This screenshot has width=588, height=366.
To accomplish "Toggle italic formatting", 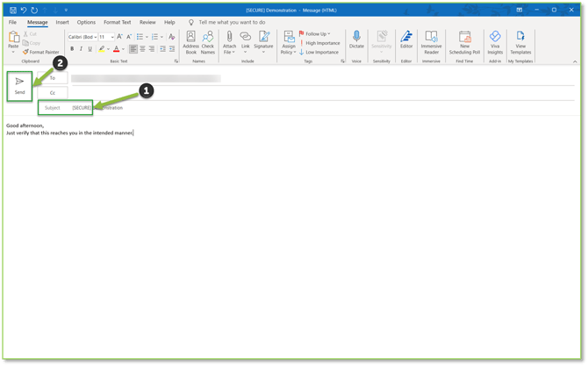I will click(82, 49).
